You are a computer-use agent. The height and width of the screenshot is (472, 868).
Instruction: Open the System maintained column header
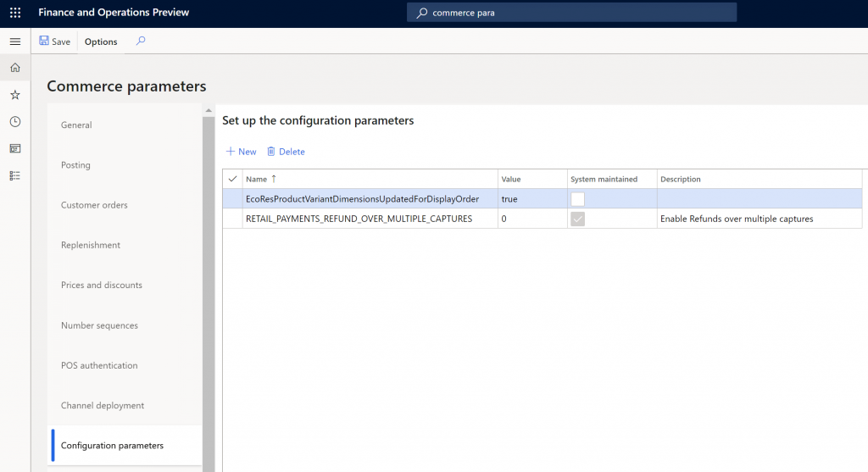[x=612, y=179]
